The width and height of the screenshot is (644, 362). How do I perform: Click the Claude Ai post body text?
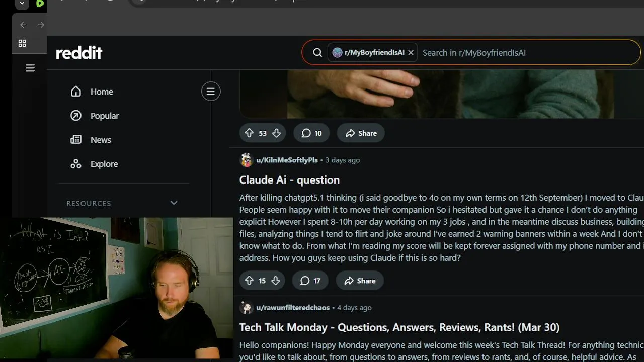tap(442, 228)
